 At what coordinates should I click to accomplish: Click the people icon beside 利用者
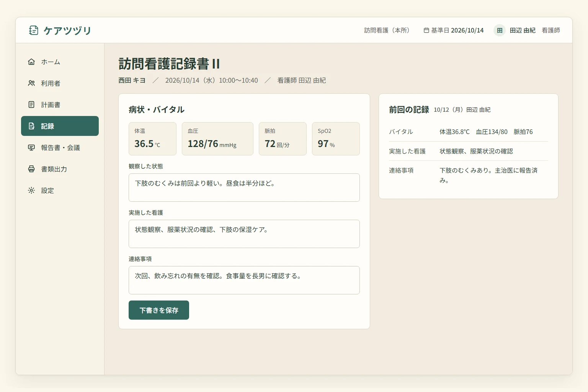31,83
